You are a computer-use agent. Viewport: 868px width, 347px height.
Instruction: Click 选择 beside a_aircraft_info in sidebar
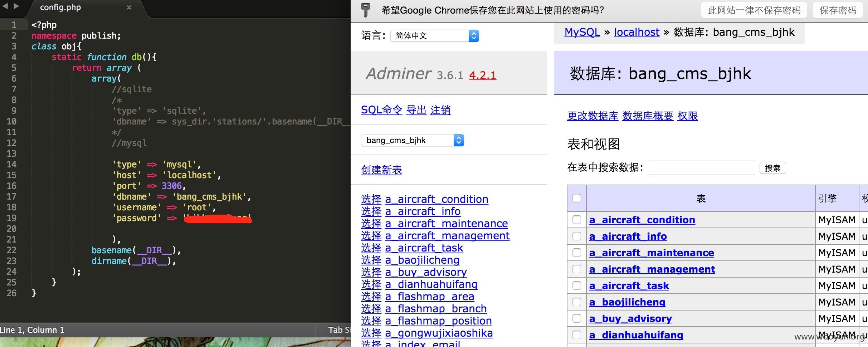click(371, 211)
